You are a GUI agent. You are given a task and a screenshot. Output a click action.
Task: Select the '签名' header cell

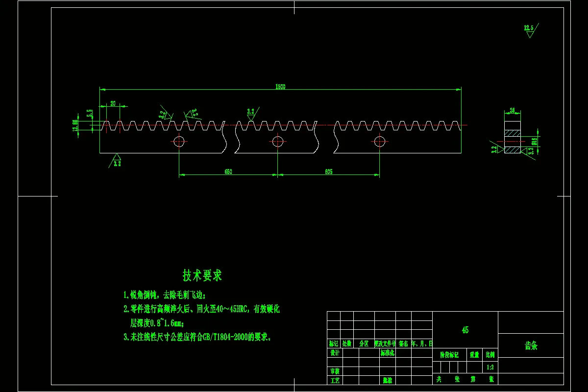coord(403,344)
